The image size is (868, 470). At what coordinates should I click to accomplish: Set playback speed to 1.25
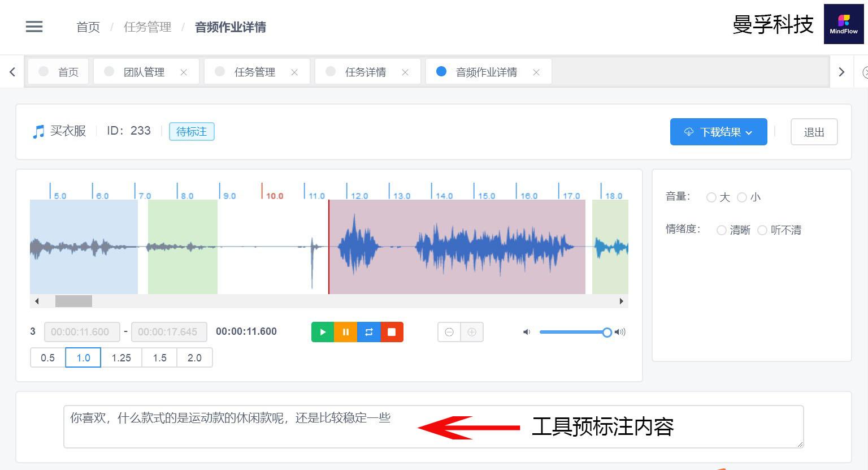coord(121,357)
